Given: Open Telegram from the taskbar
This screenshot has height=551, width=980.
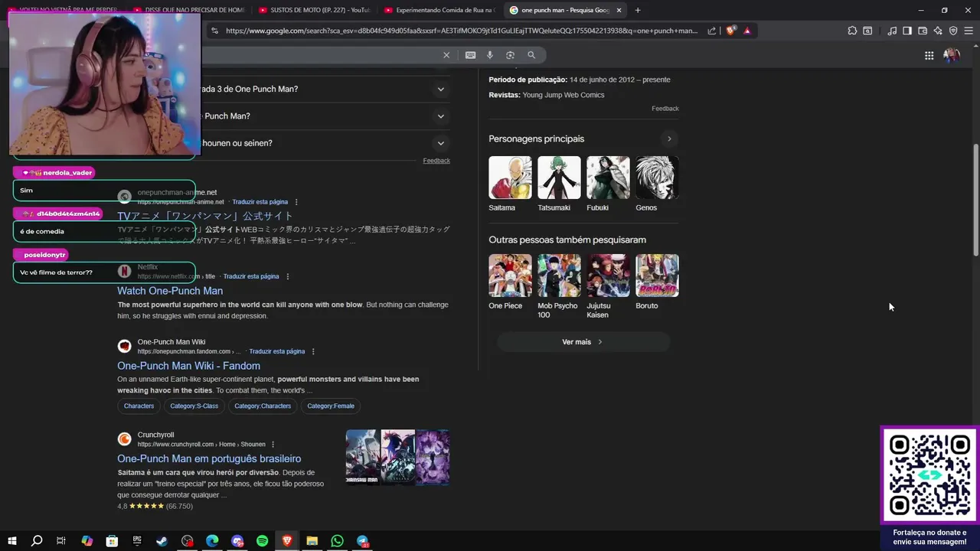Looking at the screenshot, I should pyautogui.click(x=362, y=541).
